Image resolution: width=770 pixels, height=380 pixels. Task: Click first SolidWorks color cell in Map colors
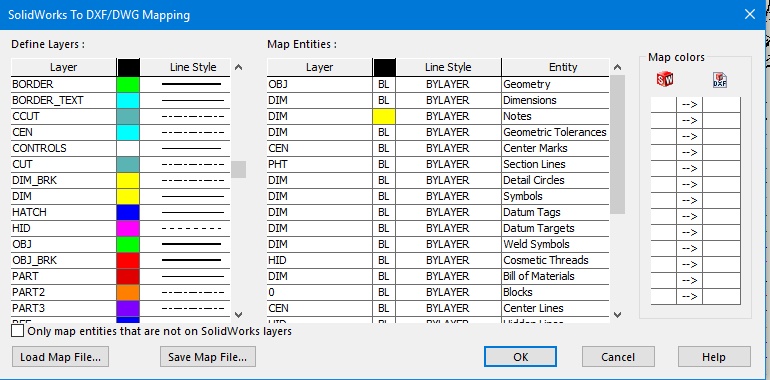[663, 105]
